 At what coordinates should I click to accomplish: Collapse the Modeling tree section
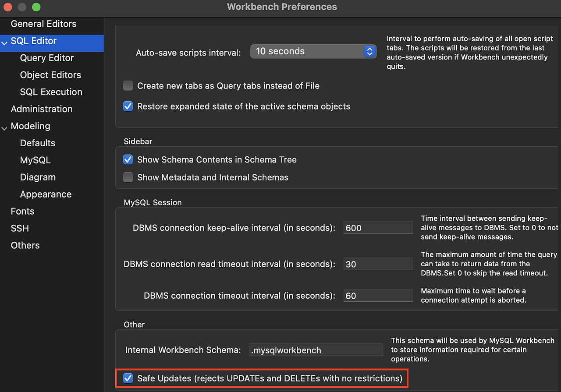(4, 128)
